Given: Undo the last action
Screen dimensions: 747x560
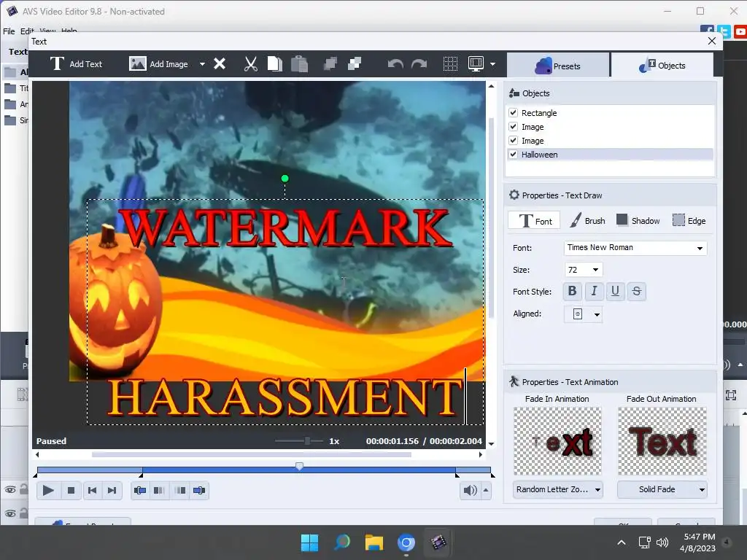Looking at the screenshot, I should pyautogui.click(x=395, y=64).
